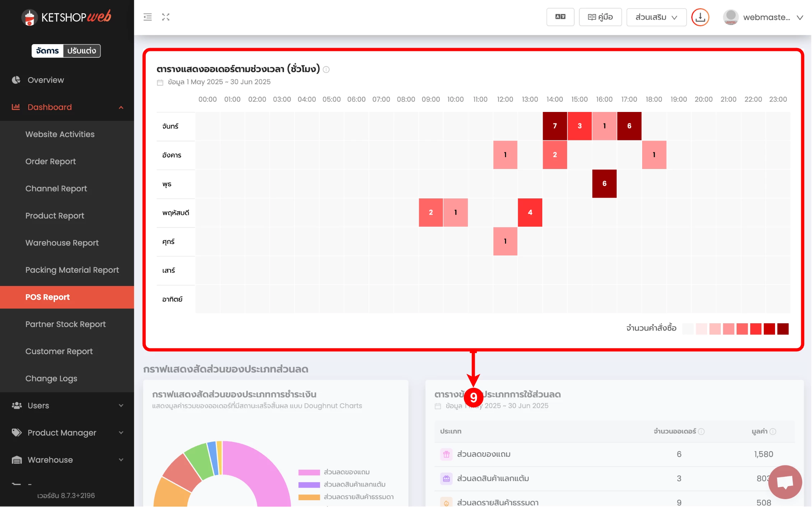Click the fullscreen expand icon
Viewport: 812px width, 507px height.
[x=166, y=17]
